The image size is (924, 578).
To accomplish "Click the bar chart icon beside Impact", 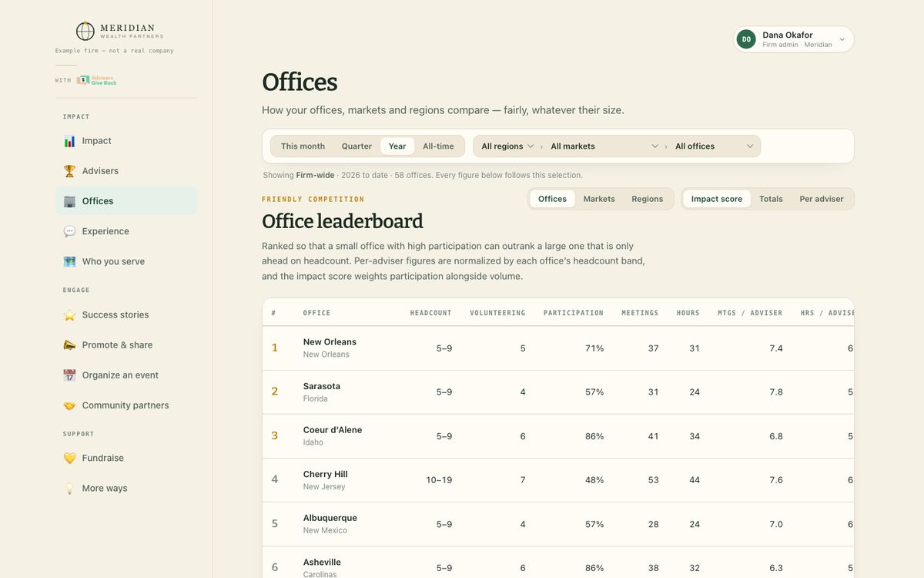I will tap(69, 141).
